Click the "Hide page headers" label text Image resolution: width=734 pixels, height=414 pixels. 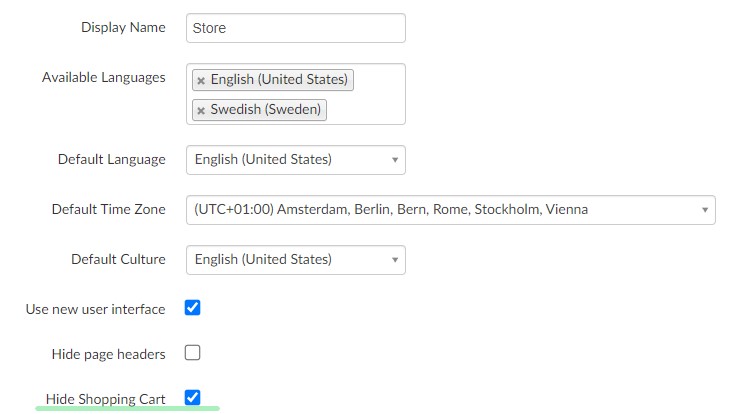point(108,354)
